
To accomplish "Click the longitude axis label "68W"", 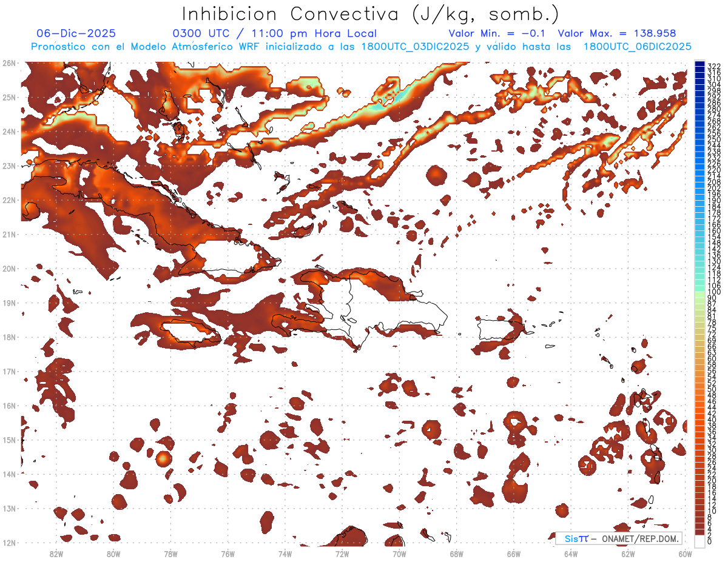I will click(456, 554).
